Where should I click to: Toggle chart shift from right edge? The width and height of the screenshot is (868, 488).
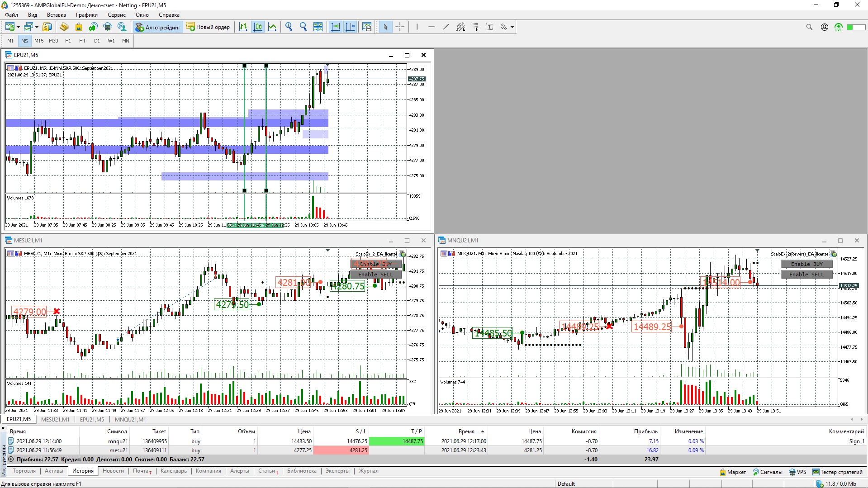click(350, 27)
